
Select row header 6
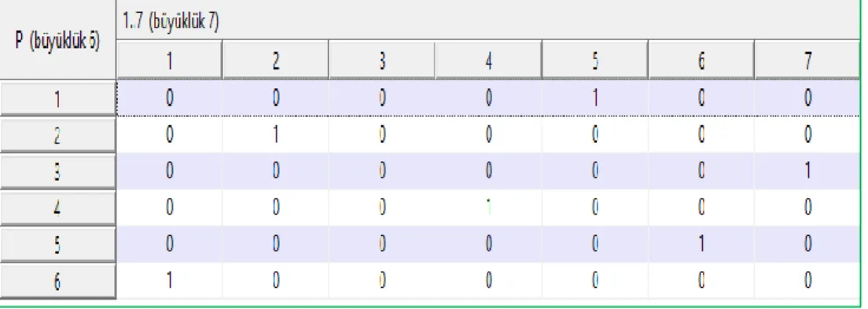pos(58,281)
